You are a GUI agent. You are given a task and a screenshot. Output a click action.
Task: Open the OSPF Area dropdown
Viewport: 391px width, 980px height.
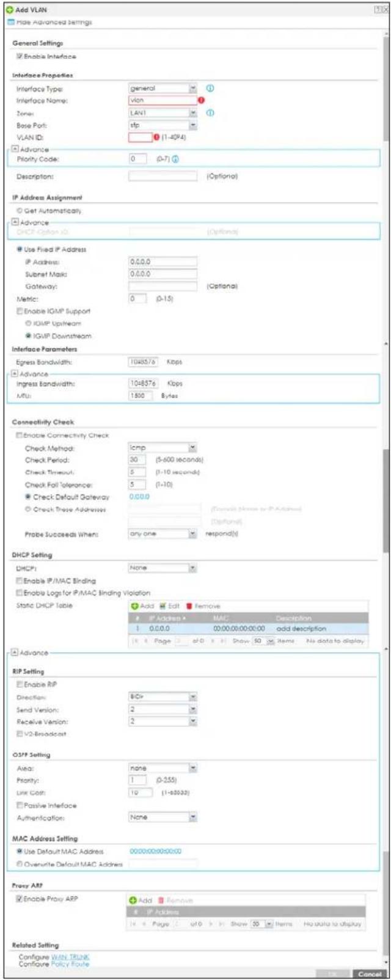coord(163,768)
